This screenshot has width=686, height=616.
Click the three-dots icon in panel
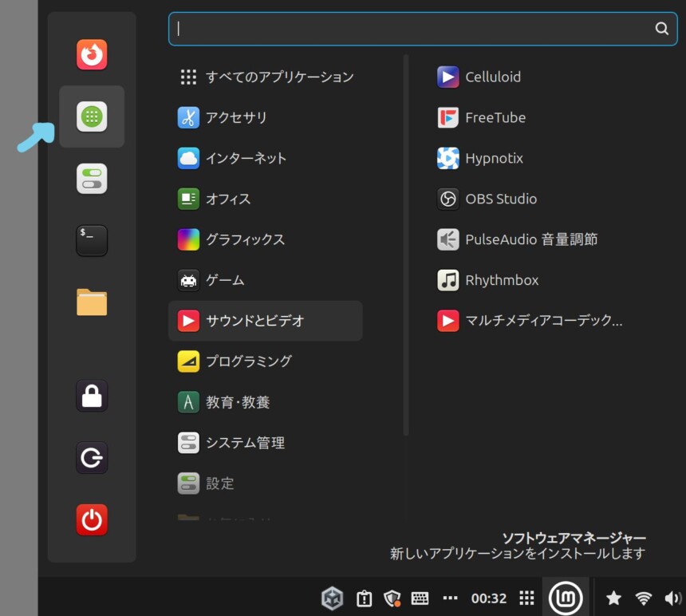point(450,598)
